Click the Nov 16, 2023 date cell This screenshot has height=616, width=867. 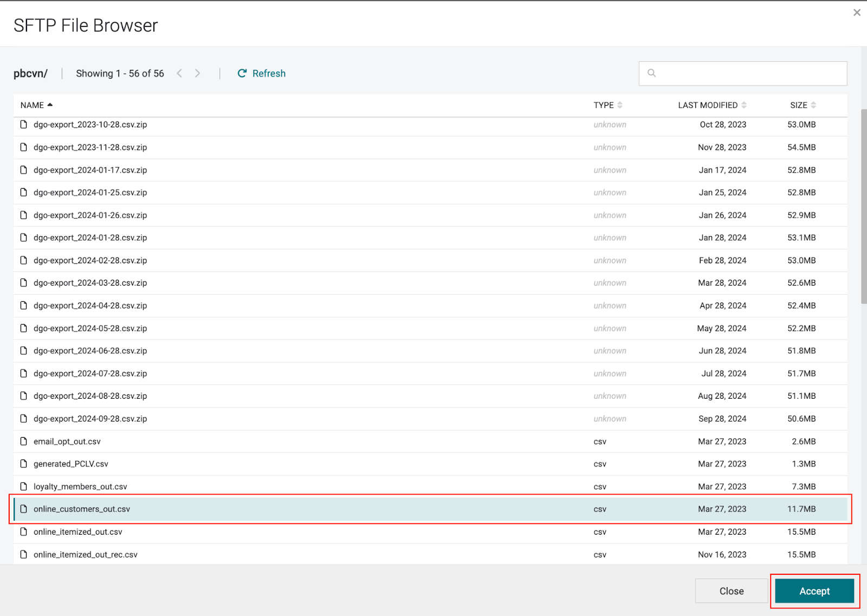pos(722,555)
